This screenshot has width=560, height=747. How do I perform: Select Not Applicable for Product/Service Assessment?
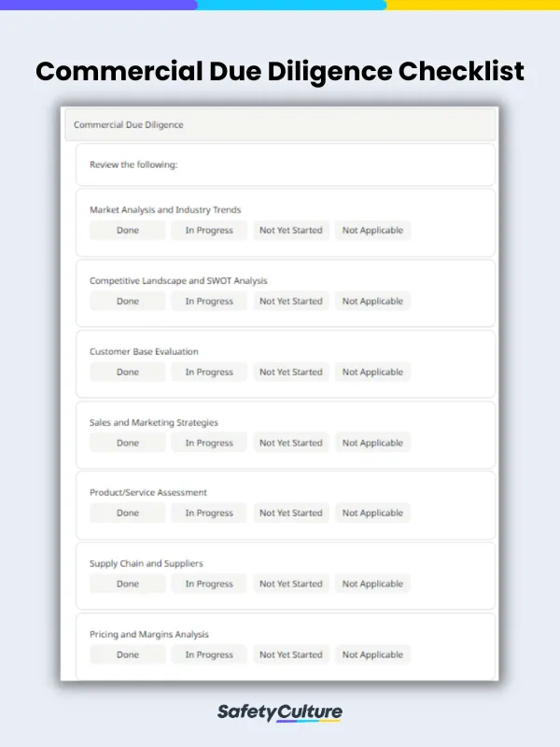point(372,514)
